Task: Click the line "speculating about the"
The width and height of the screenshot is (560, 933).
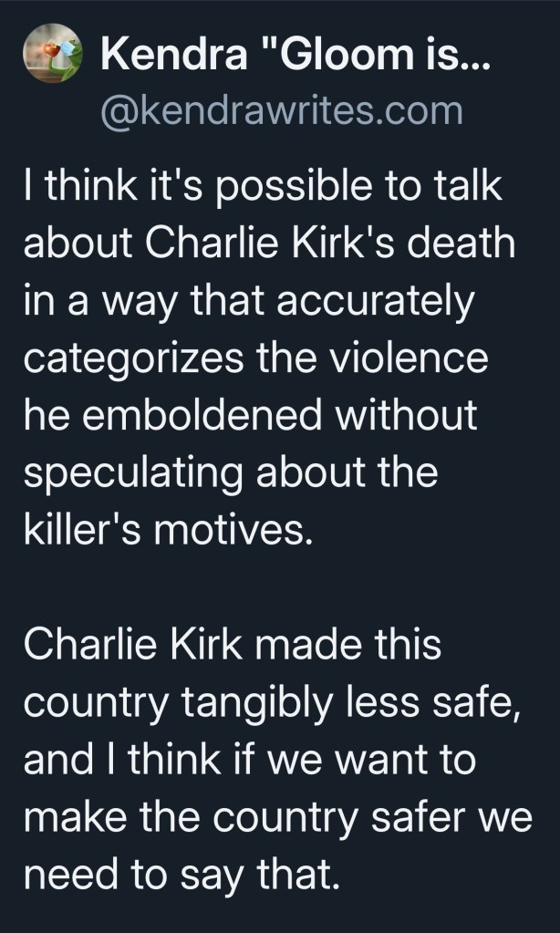Action: 232,473
